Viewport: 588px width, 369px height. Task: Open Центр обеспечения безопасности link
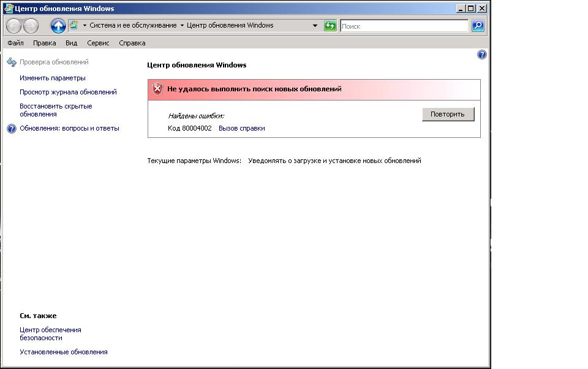point(50,333)
